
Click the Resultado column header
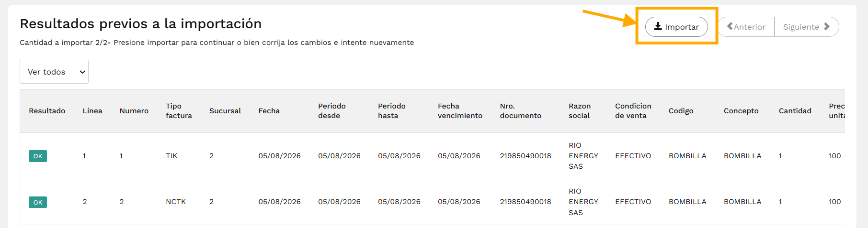pyautogui.click(x=47, y=111)
